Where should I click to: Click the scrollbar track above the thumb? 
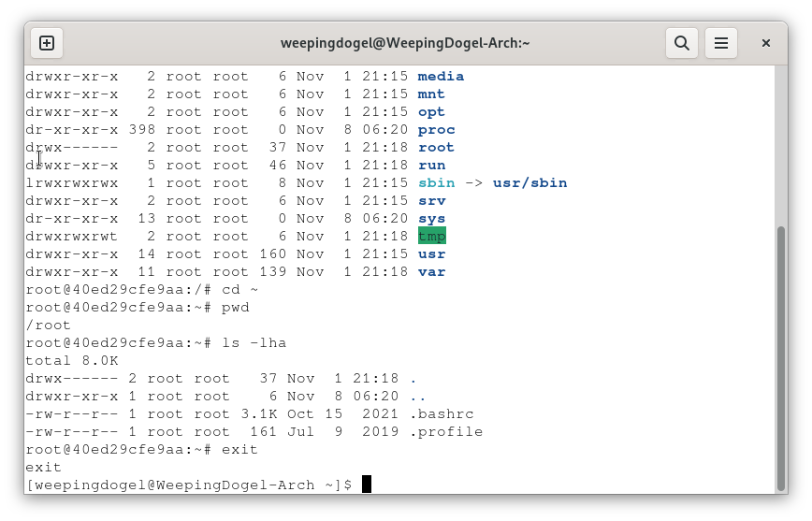coord(781,140)
